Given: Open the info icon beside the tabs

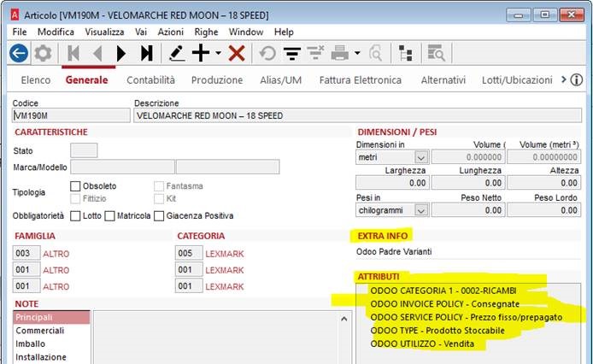Looking at the screenshot, I should click(577, 80).
